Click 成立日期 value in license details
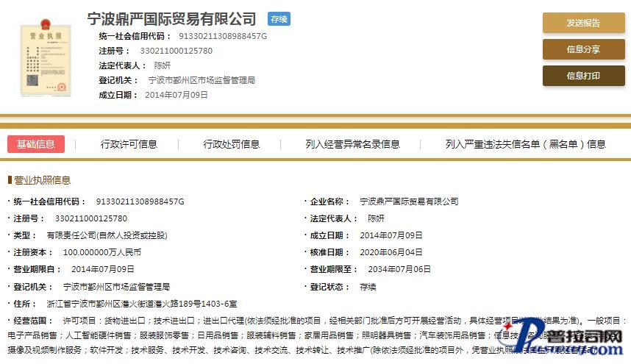The width and height of the screenshot is (631, 364). (x=391, y=235)
